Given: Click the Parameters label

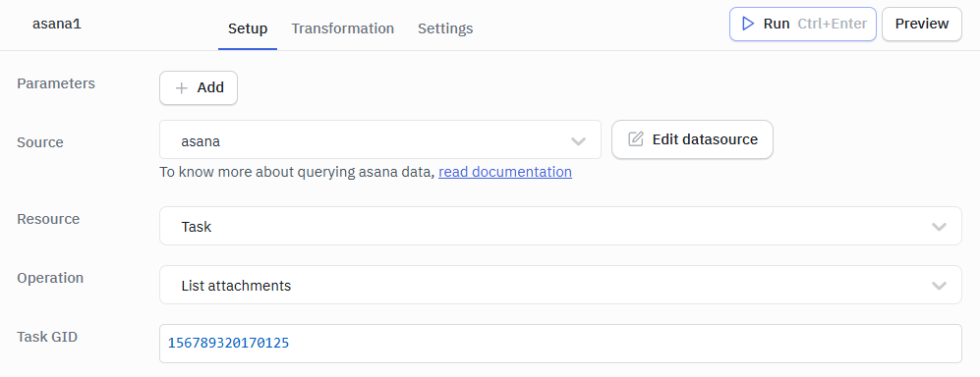Looking at the screenshot, I should click(56, 83).
